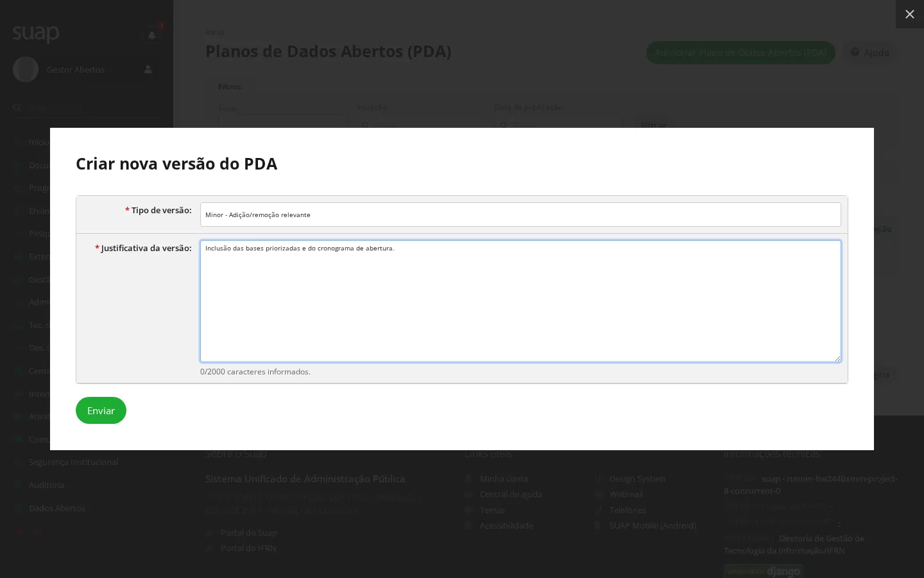
Task: Open the Webmail link icon
Action: click(x=599, y=494)
